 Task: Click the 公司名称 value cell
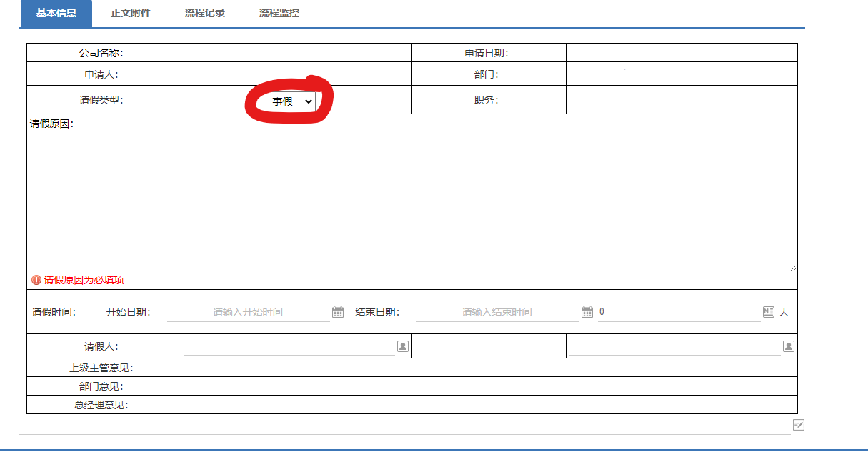296,53
